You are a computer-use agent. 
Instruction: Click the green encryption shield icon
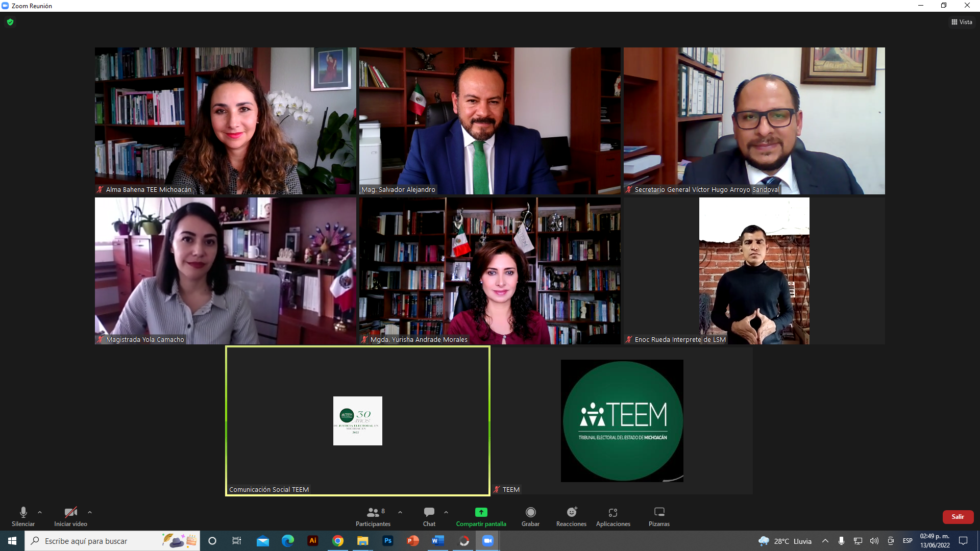coord(10,22)
